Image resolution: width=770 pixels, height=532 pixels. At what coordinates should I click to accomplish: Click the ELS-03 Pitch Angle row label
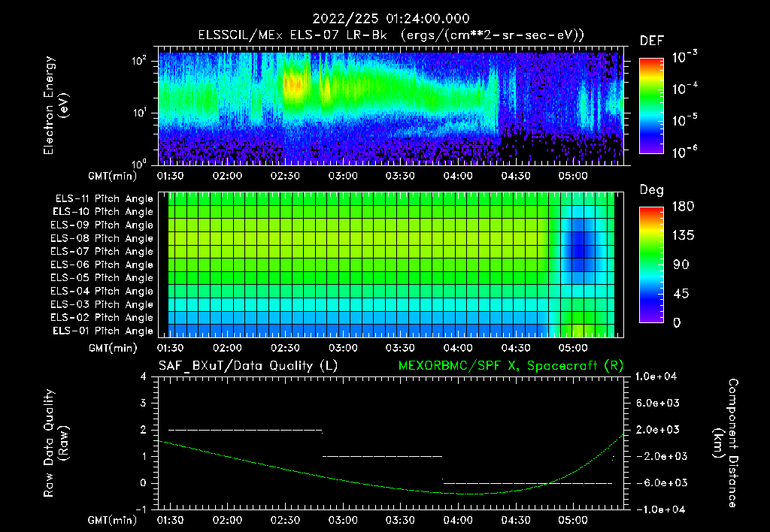tap(102, 304)
